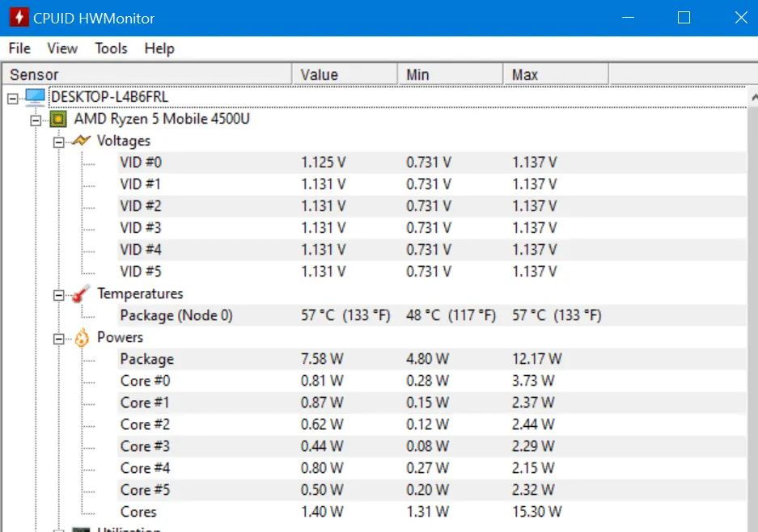Open the Tools menu
This screenshot has height=532, width=758.
[x=111, y=49]
